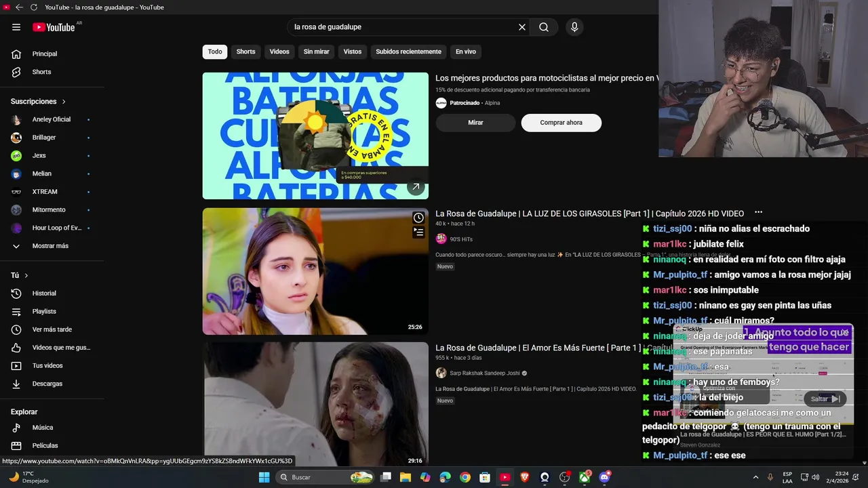
Task: Click the ad's Mirar button
Action: [475, 123]
